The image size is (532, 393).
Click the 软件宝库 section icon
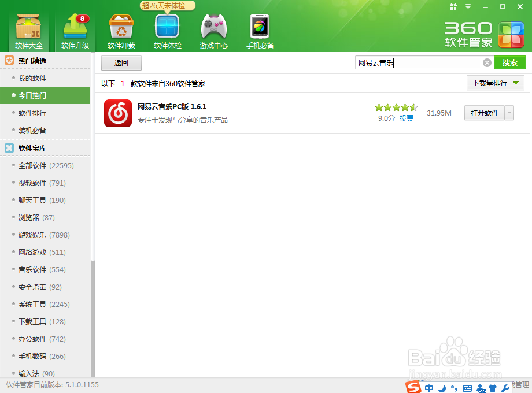point(9,148)
